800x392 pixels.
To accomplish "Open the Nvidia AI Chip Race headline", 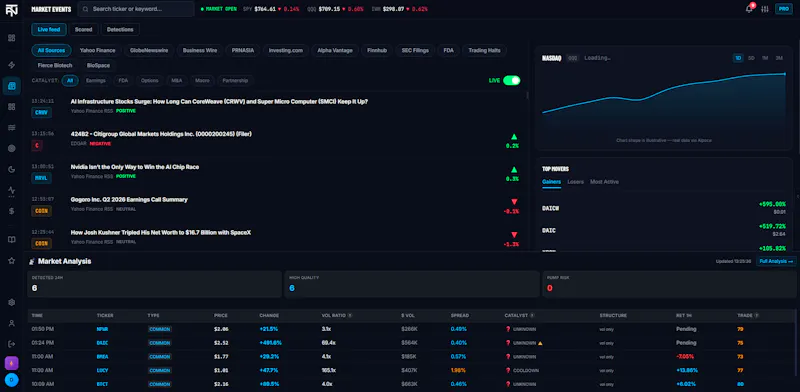I will point(135,167).
